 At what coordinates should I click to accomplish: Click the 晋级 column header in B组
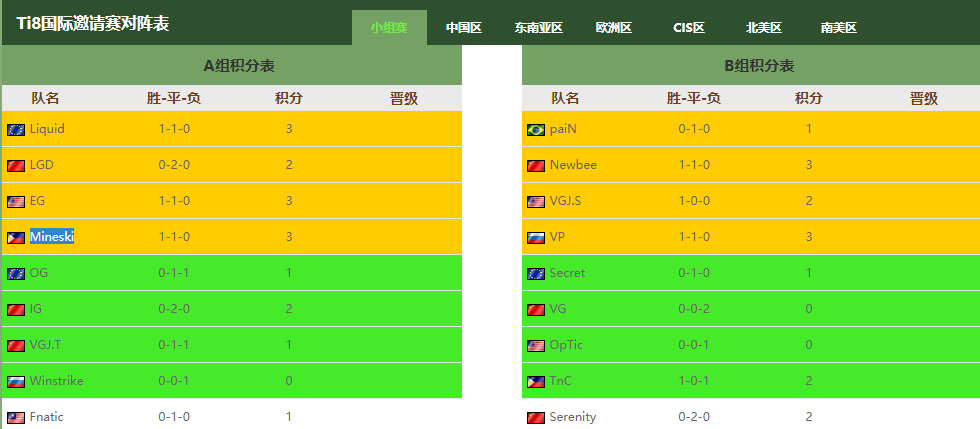(x=924, y=98)
